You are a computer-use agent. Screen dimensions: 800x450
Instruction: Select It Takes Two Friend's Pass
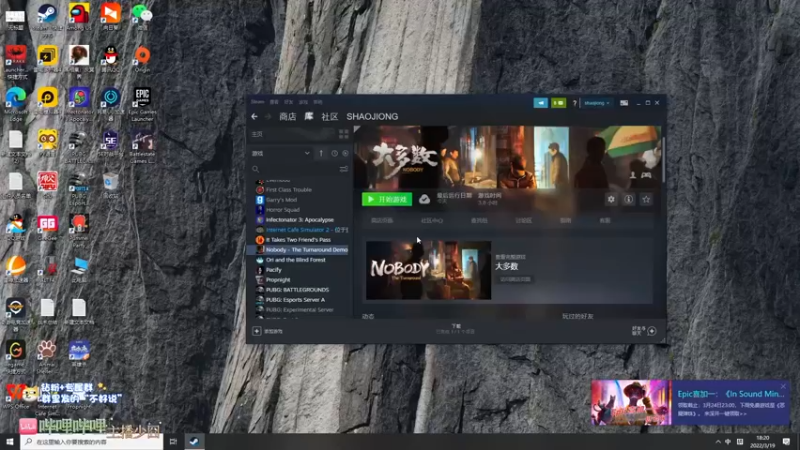[x=298, y=240]
